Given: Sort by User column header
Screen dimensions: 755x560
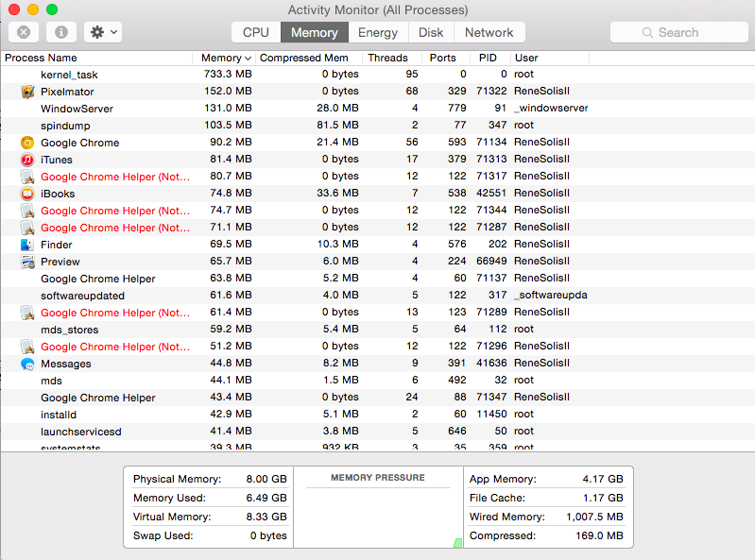Looking at the screenshot, I should pos(549,58).
